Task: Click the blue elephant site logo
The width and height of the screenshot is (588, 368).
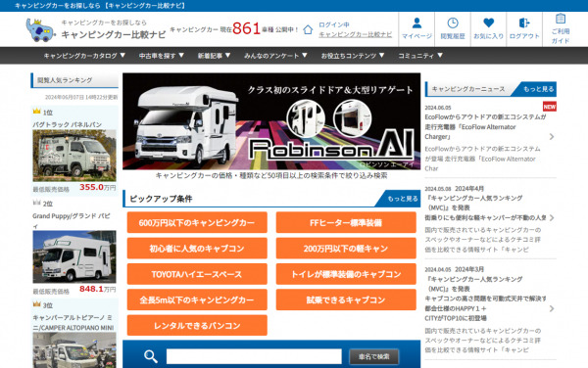Action: [40, 30]
